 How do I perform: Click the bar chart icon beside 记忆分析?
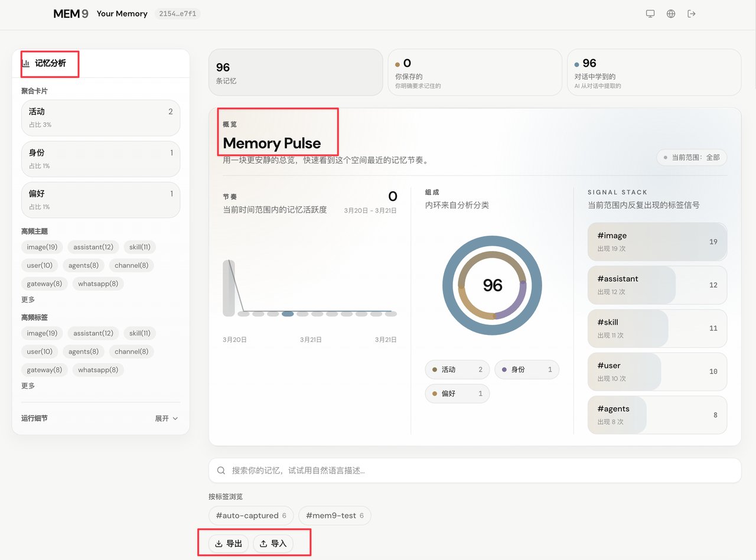[26, 63]
